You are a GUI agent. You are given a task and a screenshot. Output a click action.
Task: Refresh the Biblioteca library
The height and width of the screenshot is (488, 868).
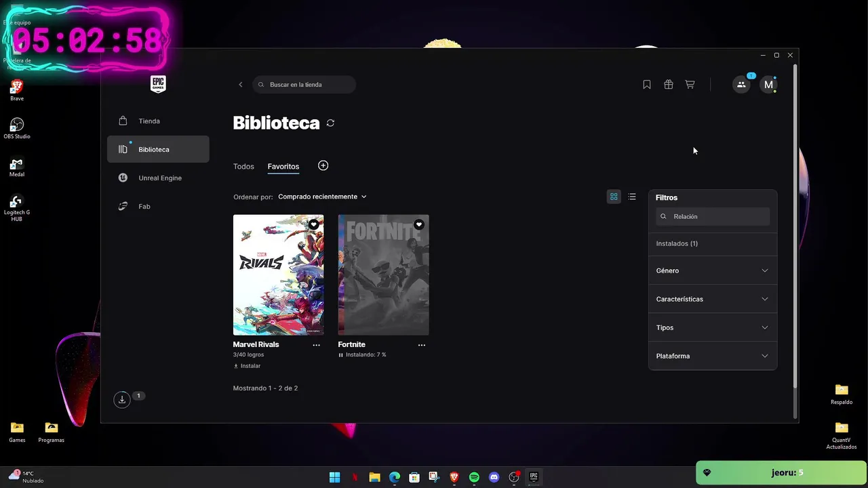pos(330,123)
